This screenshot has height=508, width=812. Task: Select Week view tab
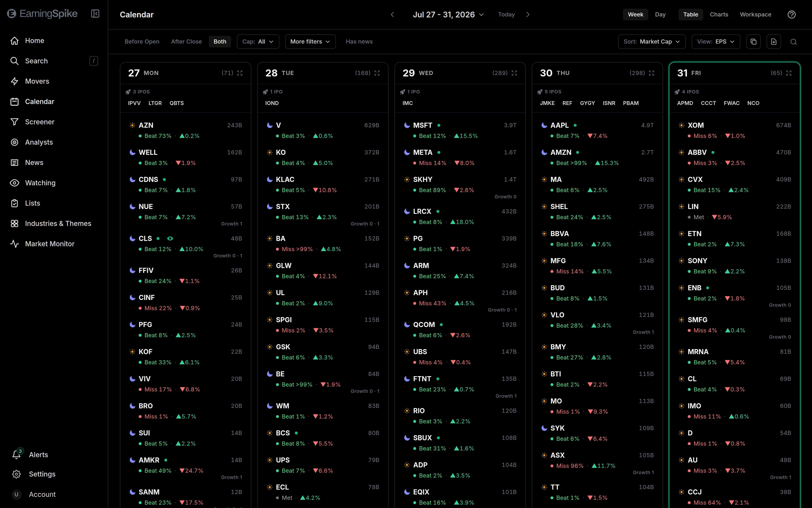point(636,15)
